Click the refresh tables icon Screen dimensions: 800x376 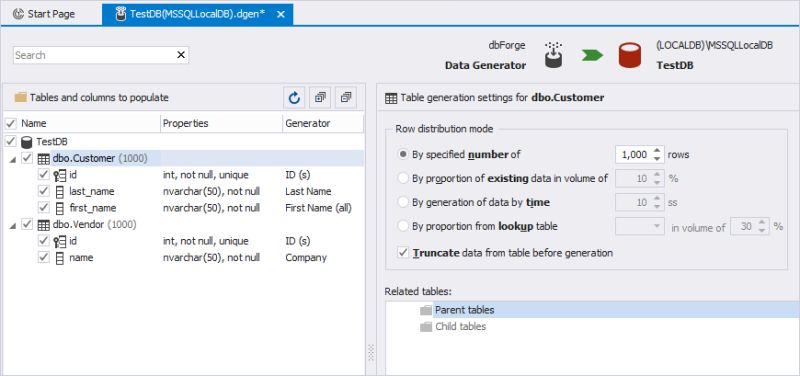[294, 97]
